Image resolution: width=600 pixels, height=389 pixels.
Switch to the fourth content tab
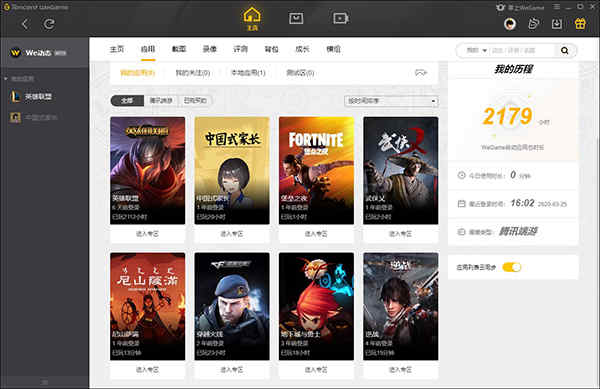click(210, 49)
